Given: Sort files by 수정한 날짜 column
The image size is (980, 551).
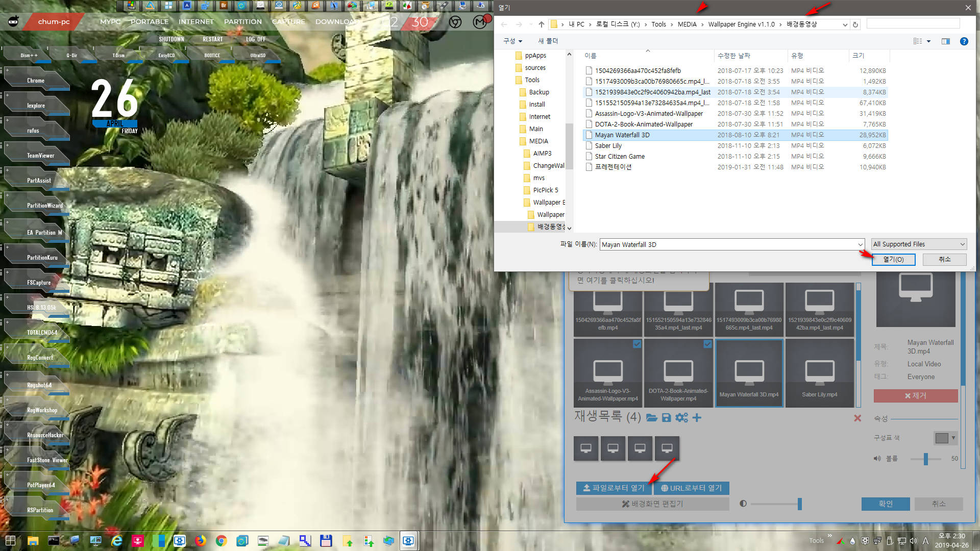Looking at the screenshot, I should (734, 56).
